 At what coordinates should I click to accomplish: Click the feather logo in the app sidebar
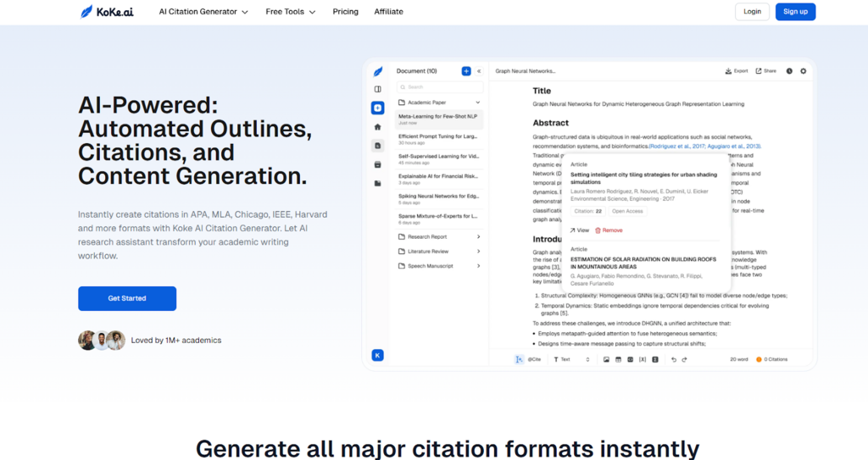(x=377, y=71)
